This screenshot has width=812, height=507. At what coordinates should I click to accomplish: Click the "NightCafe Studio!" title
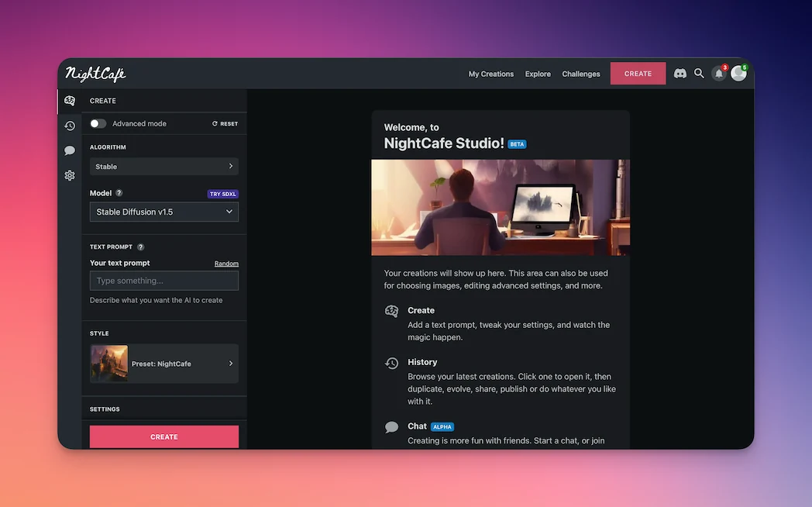pyautogui.click(x=444, y=143)
